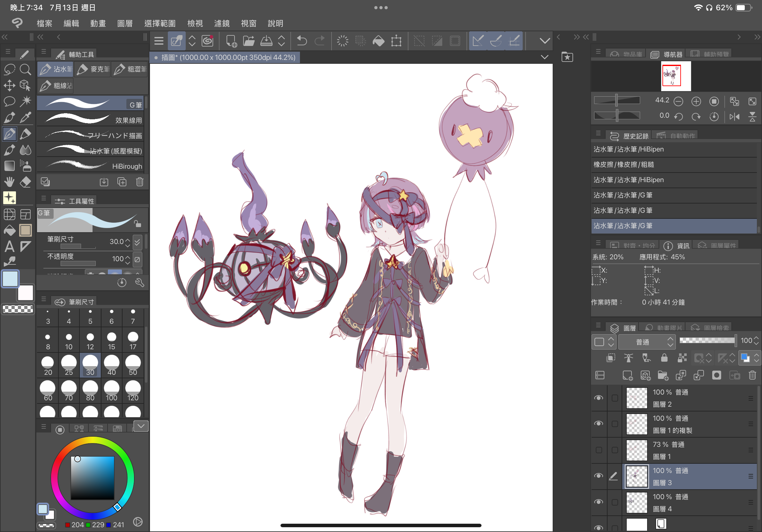Open the color panel dropdown arrow
The image size is (762, 532).
pos(141,426)
